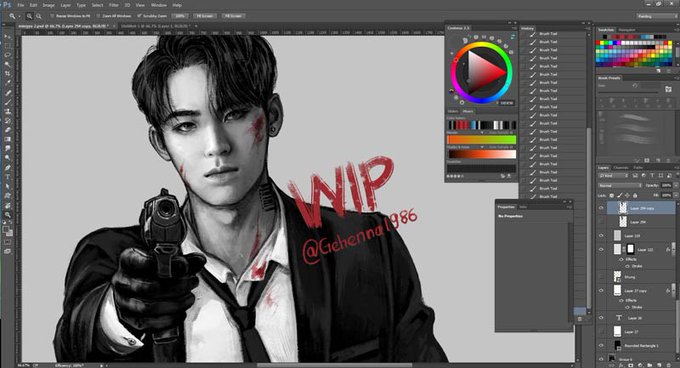The image size is (680, 368).
Task: Select the Zoom tool in the toolbox
Action: (x=7, y=215)
